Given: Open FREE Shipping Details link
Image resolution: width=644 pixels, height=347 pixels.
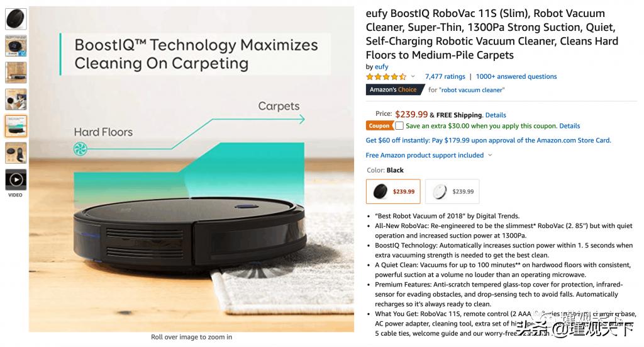Looking at the screenshot, I should coord(496,115).
